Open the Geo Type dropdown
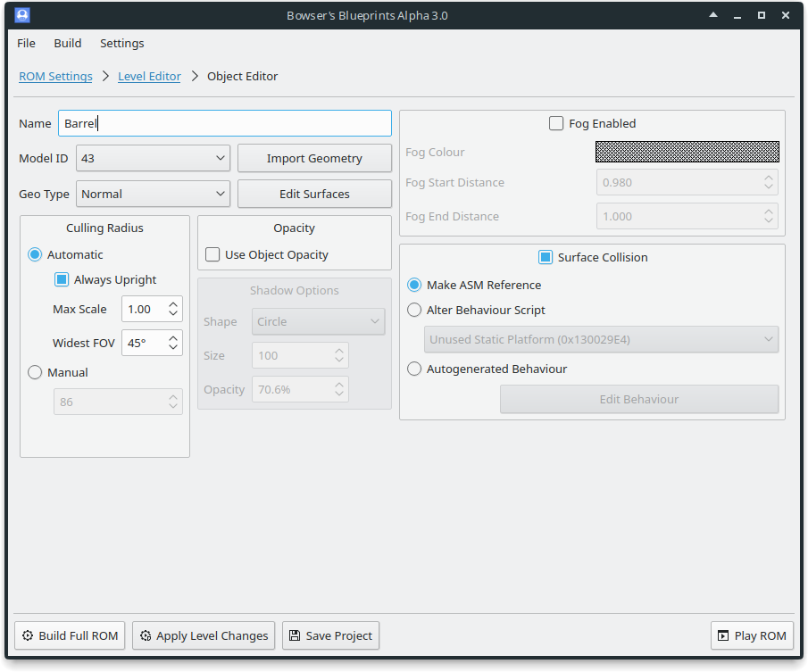The height and width of the screenshot is (672, 808). point(153,195)
